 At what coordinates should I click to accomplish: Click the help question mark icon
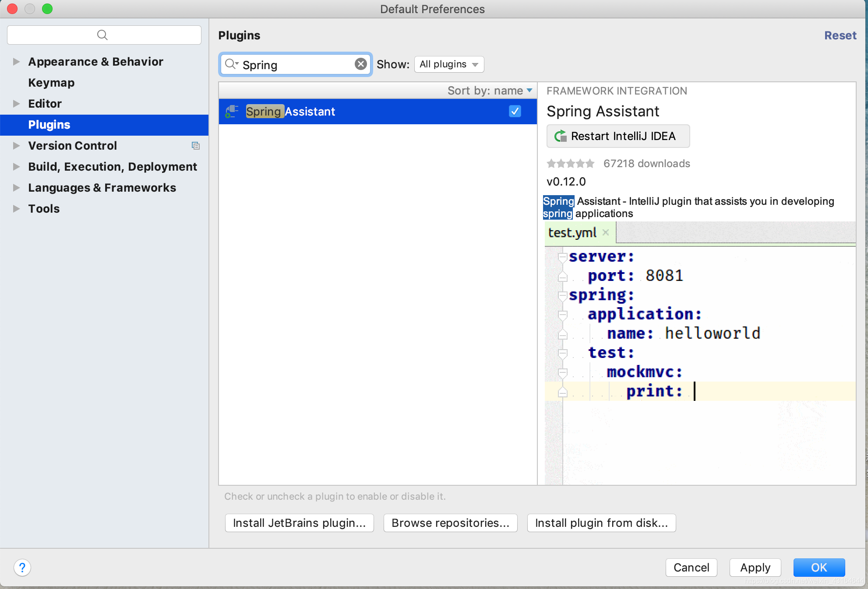[22, 567]
